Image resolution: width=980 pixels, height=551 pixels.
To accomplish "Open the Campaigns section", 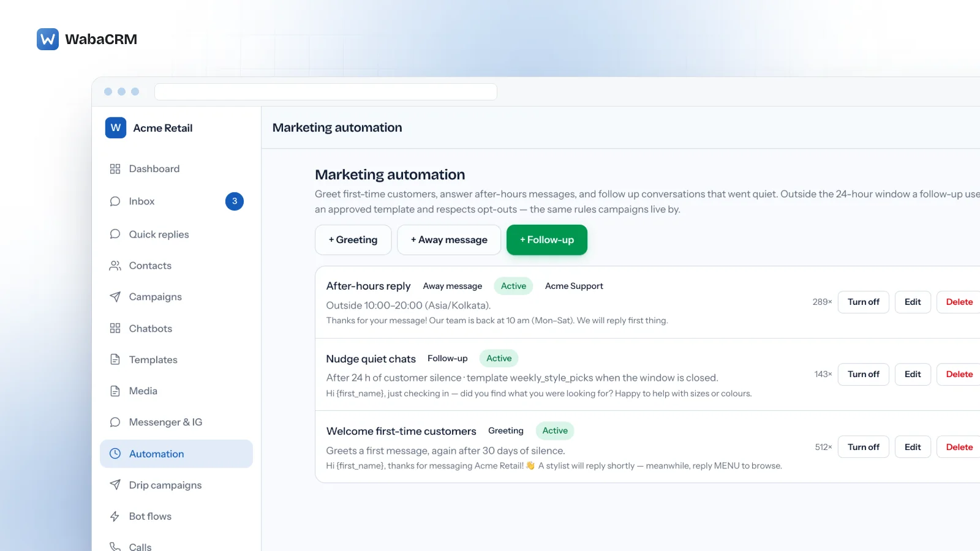I will point(176,297).
